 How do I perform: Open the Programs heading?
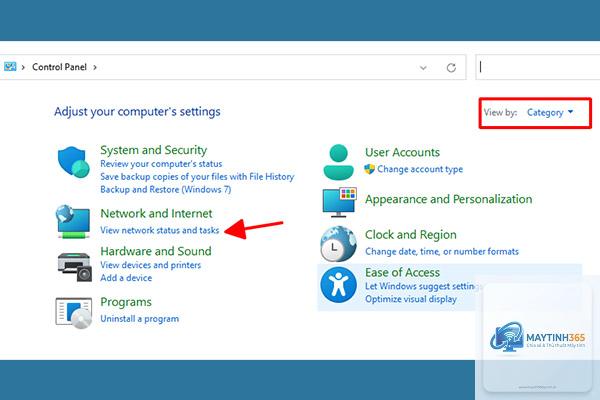(126, 302)
